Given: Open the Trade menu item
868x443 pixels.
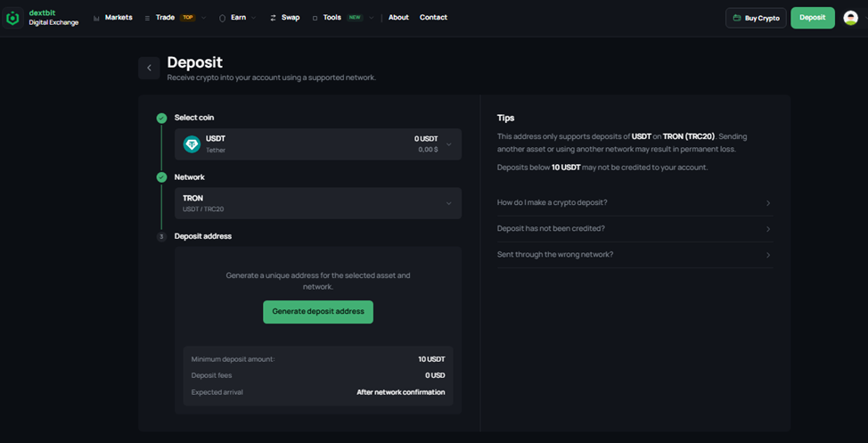Looking at the screenshot, I should [165, 18].
